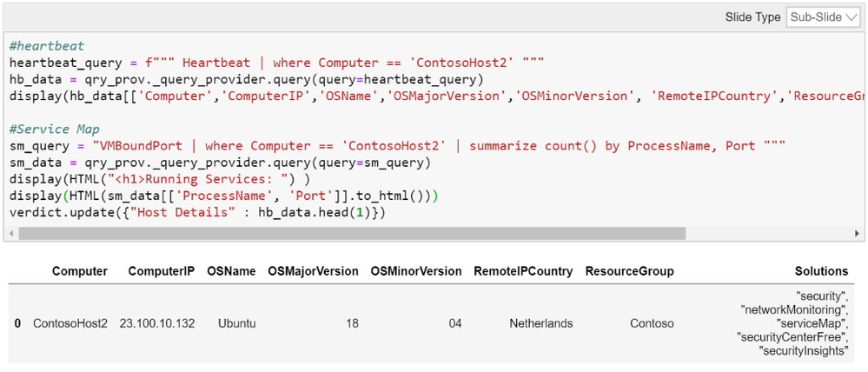Viewport: 868px width, 372px height.
Task: Click the OSMinorVersion column header
Action: coord(416,271)
